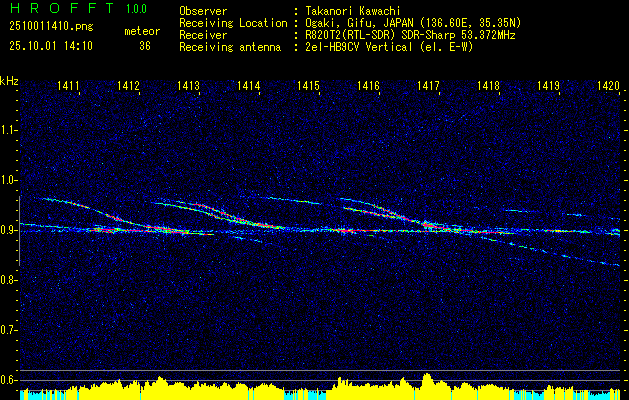Click the 1.0 kHz axis label

[8, 180]
